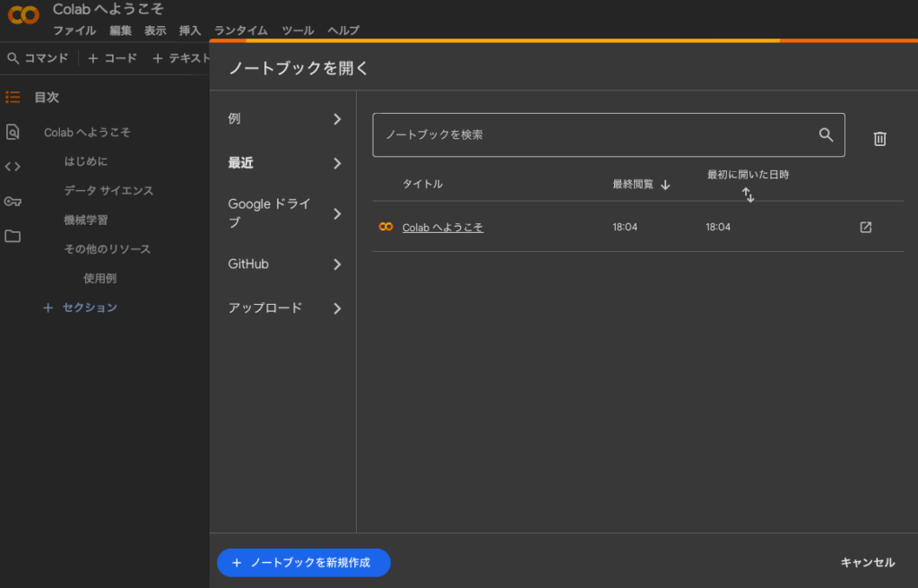Click the trash delete icon beside search

point(880,138)
